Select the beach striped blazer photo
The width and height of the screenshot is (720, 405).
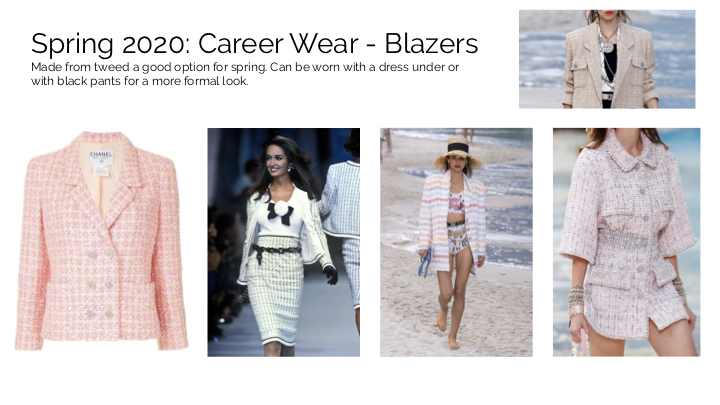pyautogui.click(x=456, y=242)
